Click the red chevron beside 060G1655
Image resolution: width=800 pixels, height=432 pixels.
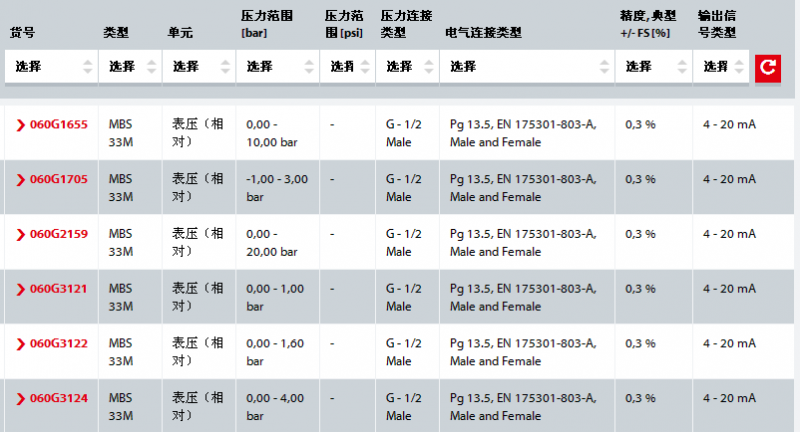pyautogui.click(x=20, y=125)
